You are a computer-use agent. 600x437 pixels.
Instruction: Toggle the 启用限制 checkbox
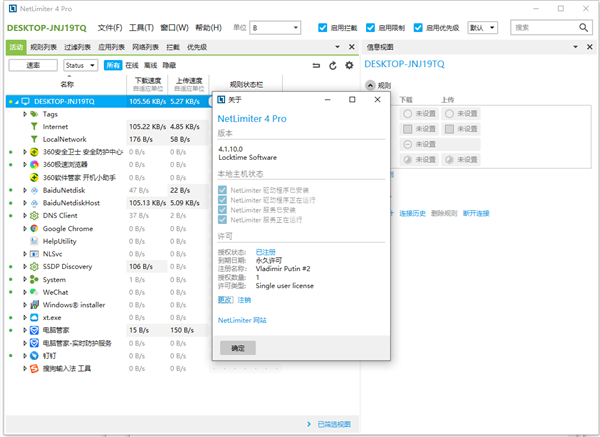tap(371, 28)
